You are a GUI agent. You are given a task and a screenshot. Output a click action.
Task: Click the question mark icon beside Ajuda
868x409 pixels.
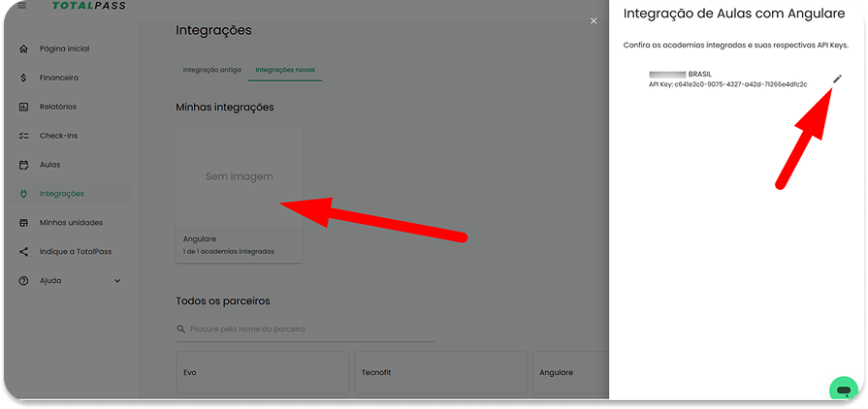click(x=23, y=281)
